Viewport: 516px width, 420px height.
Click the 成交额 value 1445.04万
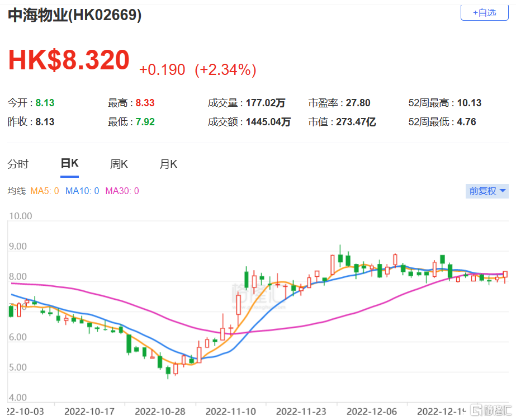click(x=268, y=122)
